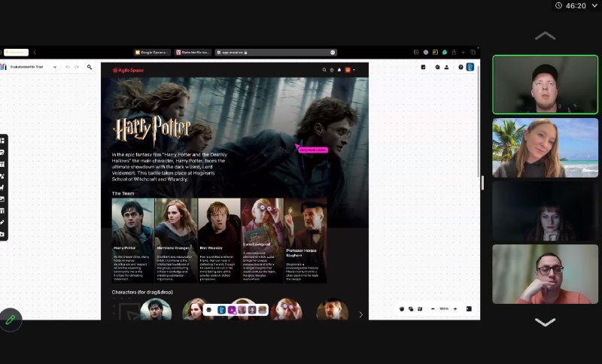Open the comments icon at top right
Screen dimensions: 602x364
pyautogui.click(x=437, y=67)
